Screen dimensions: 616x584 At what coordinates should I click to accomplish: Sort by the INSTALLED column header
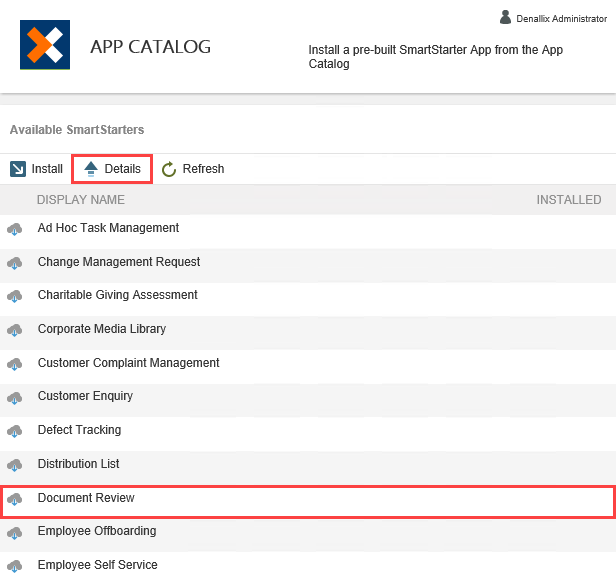tap(569, 200)
